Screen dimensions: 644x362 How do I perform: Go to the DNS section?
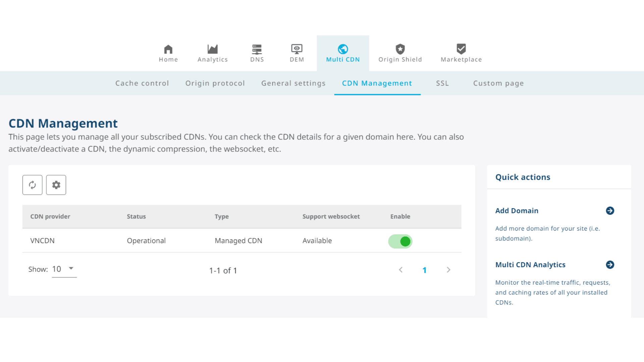pos(257,54)
